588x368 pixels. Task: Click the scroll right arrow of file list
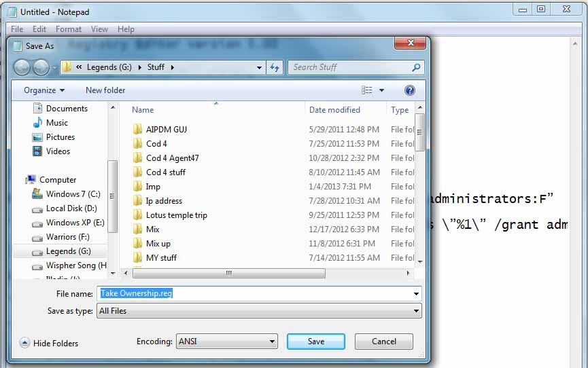[x=408, y=273]
